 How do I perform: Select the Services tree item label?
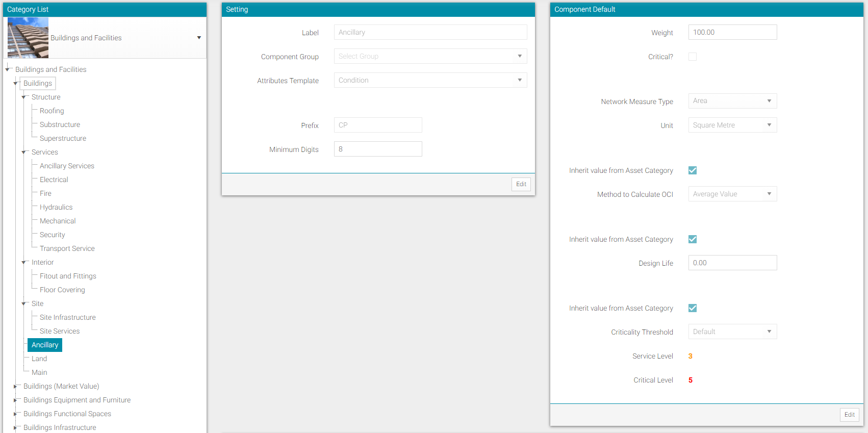(45, 152)
